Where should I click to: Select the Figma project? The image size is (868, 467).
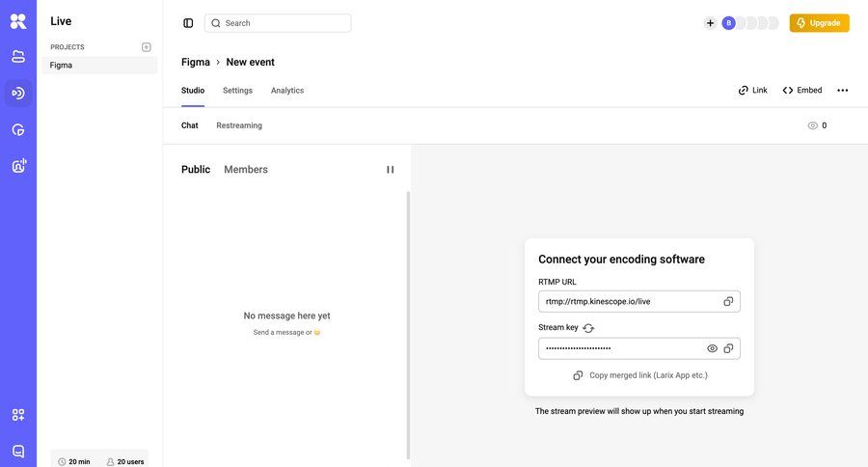pyautogui.click(x=99, y=66)
